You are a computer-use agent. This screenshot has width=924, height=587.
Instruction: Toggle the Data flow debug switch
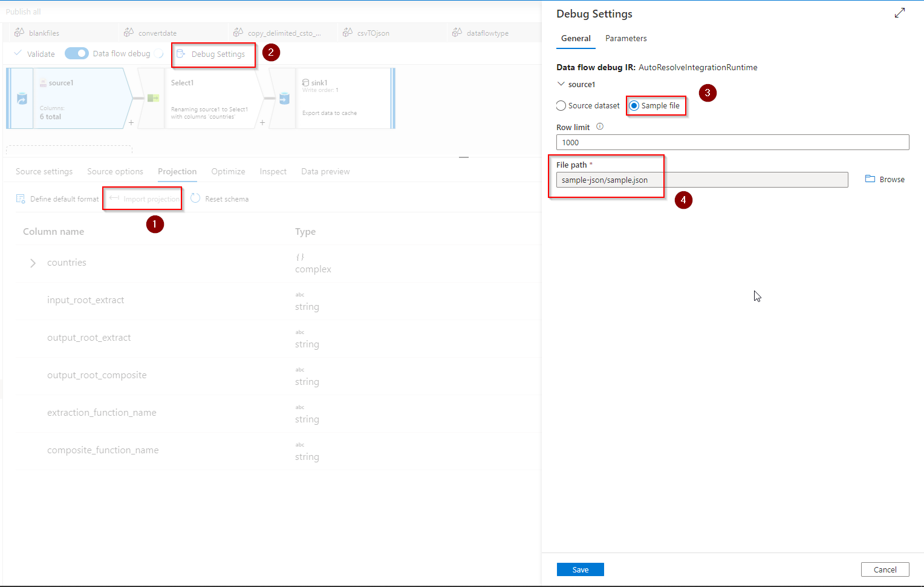(77, 53)
